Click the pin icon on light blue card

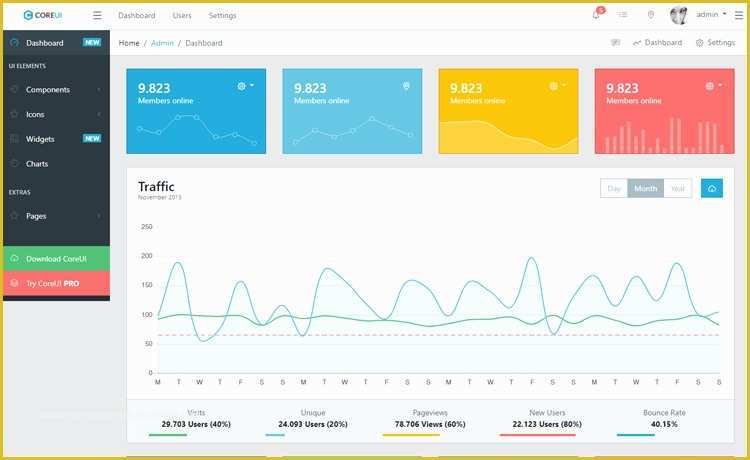(406, 86)
